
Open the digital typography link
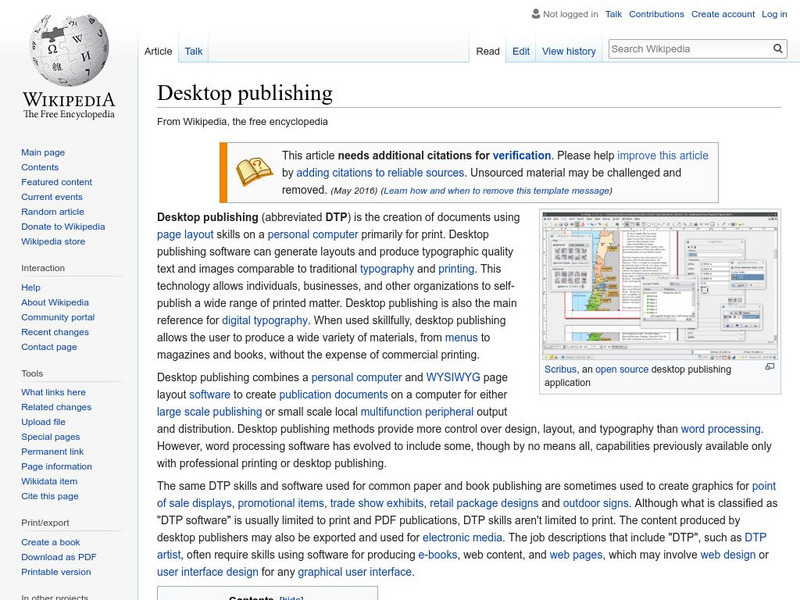tap(264, 320)
